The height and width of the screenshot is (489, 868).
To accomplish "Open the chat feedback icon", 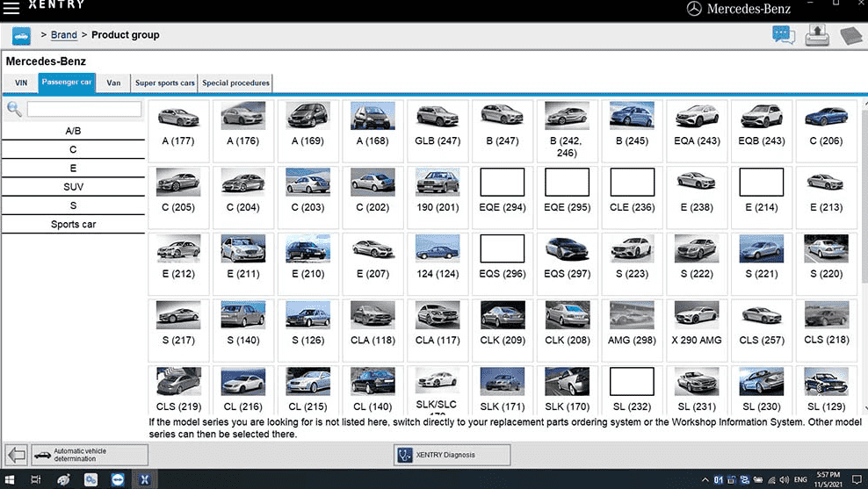I will point(784,35).
